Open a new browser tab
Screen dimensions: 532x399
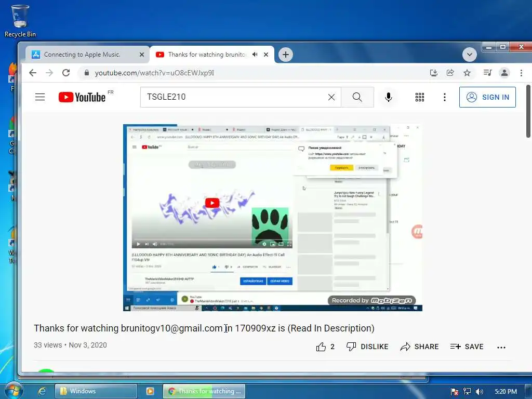pyautogui.click(x=286, y=54)
